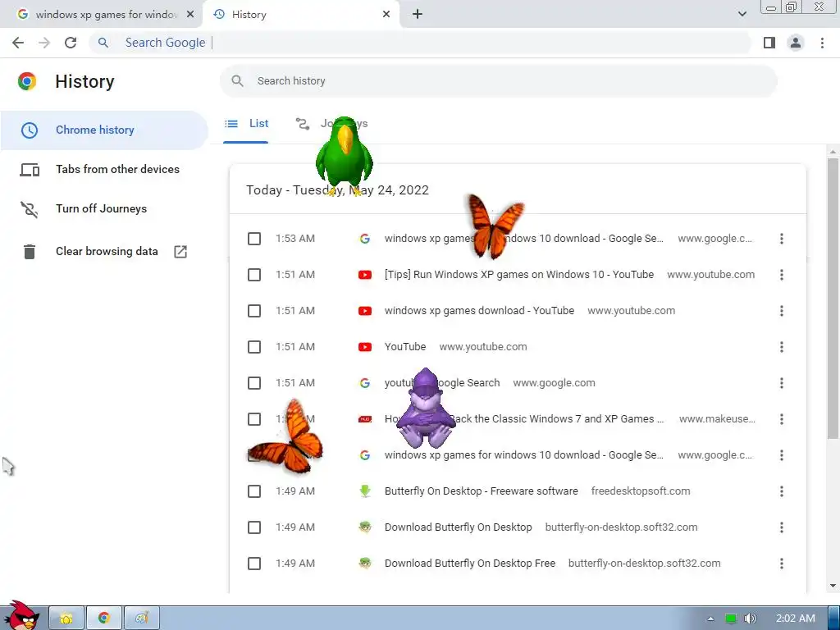Image resolution: width=840 pixels, height=630 pixels.
Task: Close the History tab
Action: (386, 15)
